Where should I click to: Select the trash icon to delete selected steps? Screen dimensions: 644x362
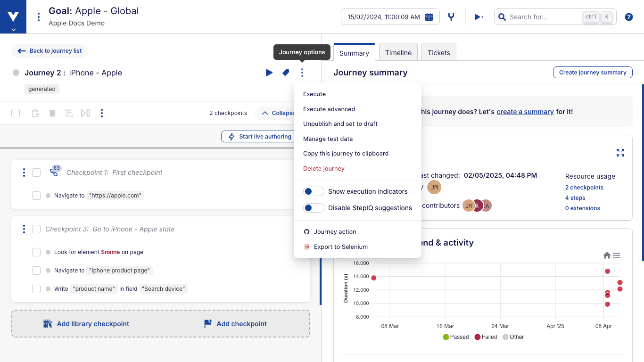(52, 113)
